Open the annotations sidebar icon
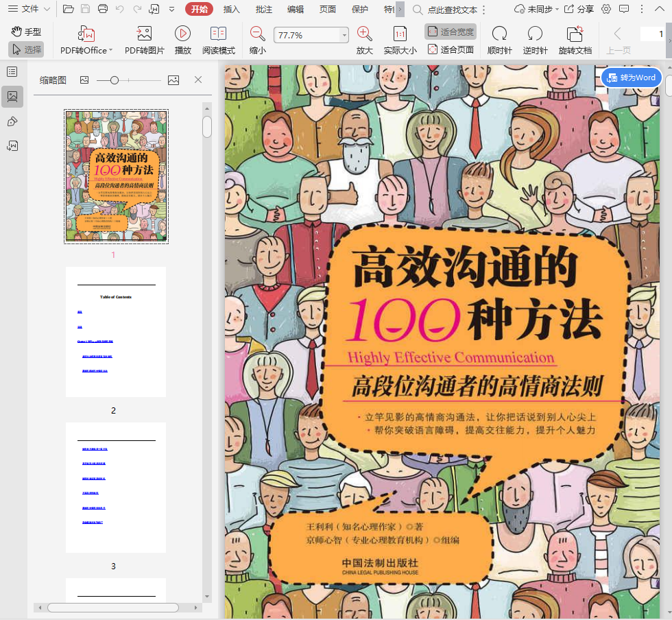 [12, 122]
